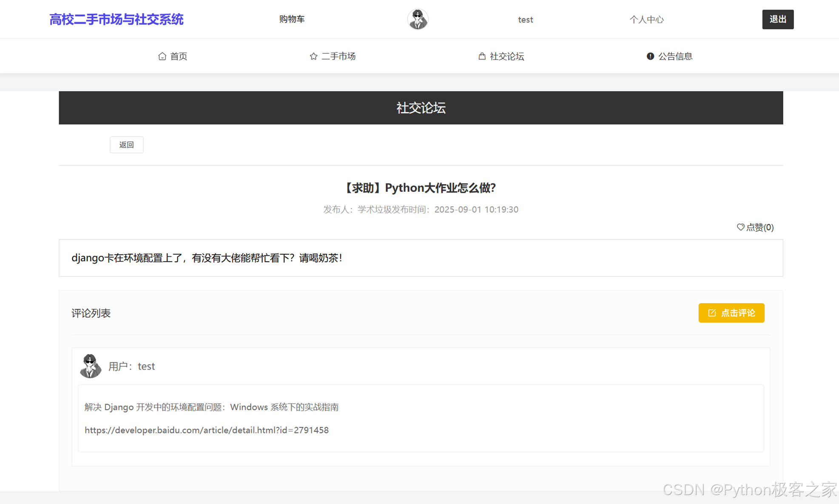Open 个人中心 personal center
This screenshot has width=839, height=504.
[646, 20]
